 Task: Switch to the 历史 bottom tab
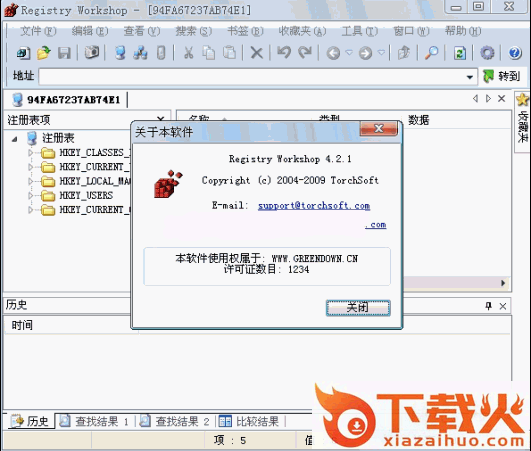point(30,421)
